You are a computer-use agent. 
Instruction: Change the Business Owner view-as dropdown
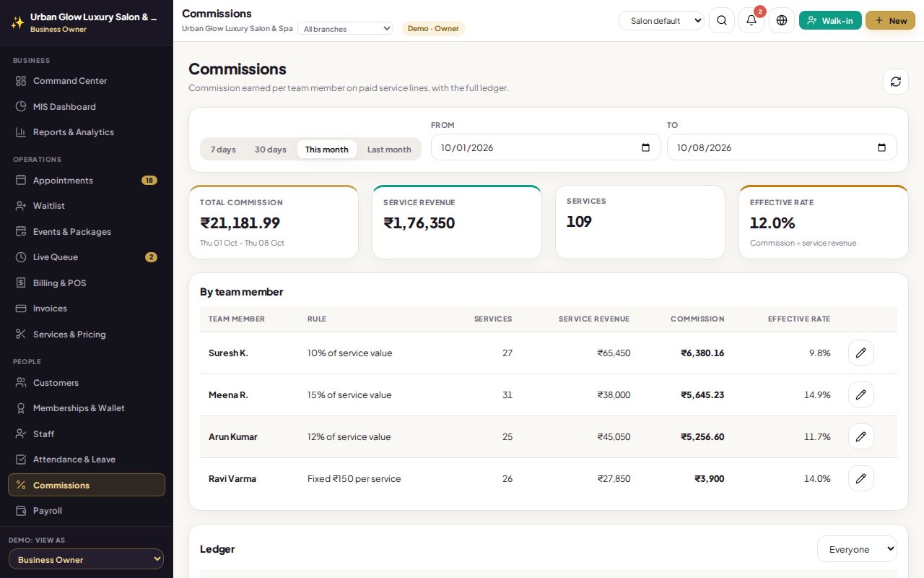[x=87, y=559]
